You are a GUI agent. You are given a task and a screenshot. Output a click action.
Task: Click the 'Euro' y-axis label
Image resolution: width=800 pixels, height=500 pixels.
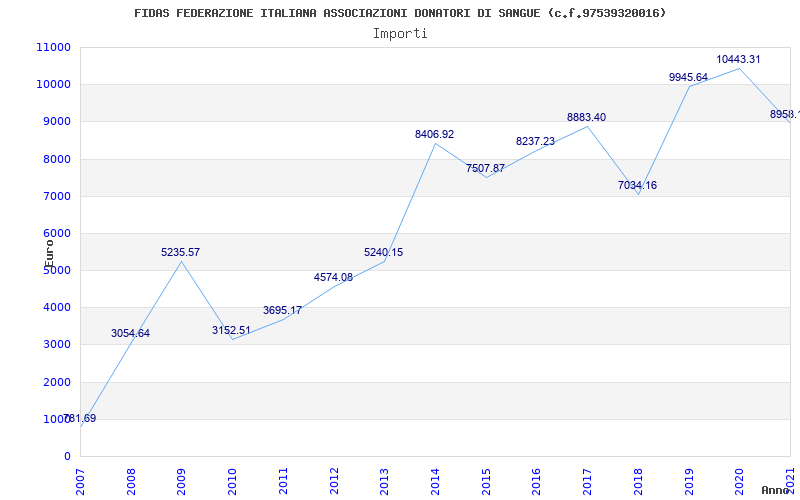coord(49,254)
